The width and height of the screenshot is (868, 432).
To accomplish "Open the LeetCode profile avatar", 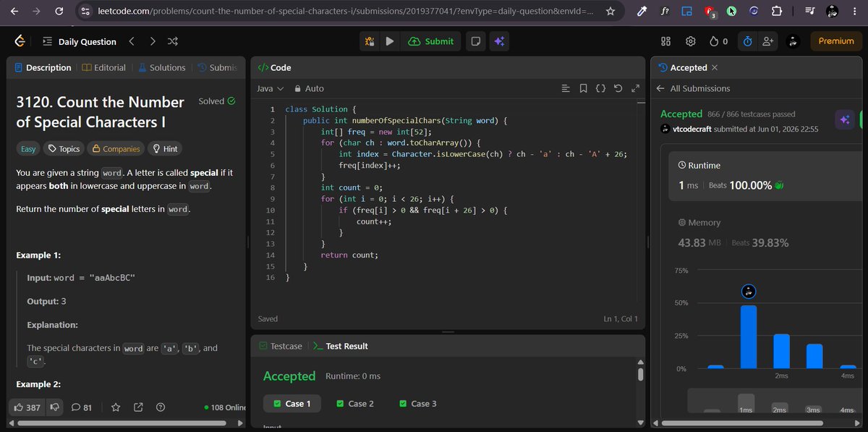I will [793, 41].
